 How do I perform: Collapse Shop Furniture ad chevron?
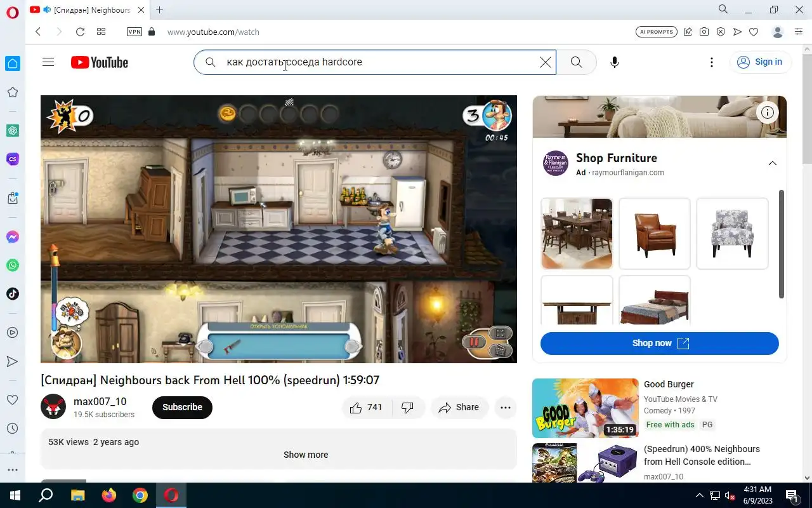tap(772, 163)
